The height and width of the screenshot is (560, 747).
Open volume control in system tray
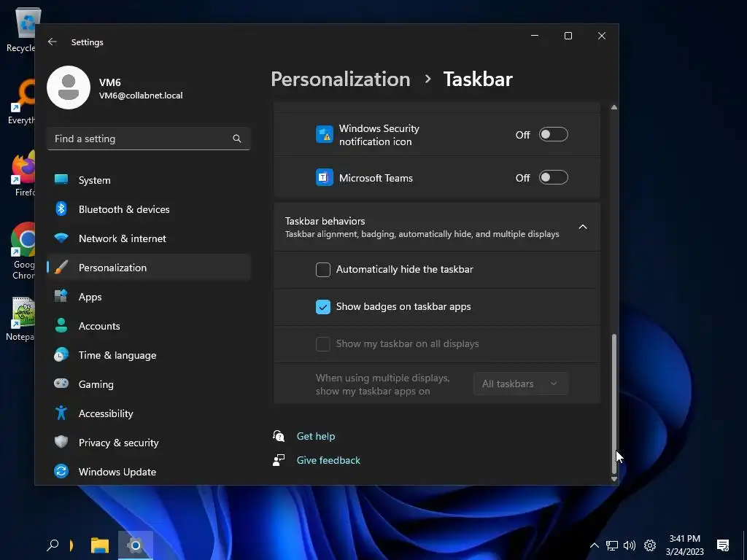(x=630, y=545)
